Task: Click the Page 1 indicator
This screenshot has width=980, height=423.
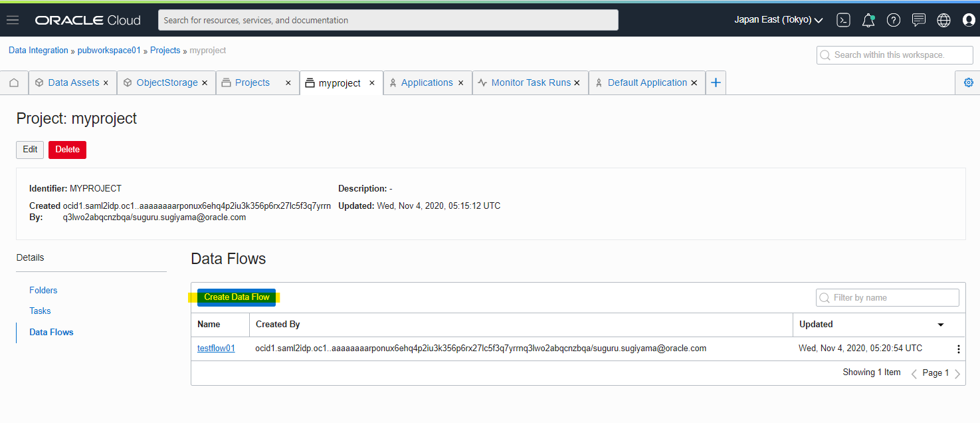Action: (x=935, y=373)
